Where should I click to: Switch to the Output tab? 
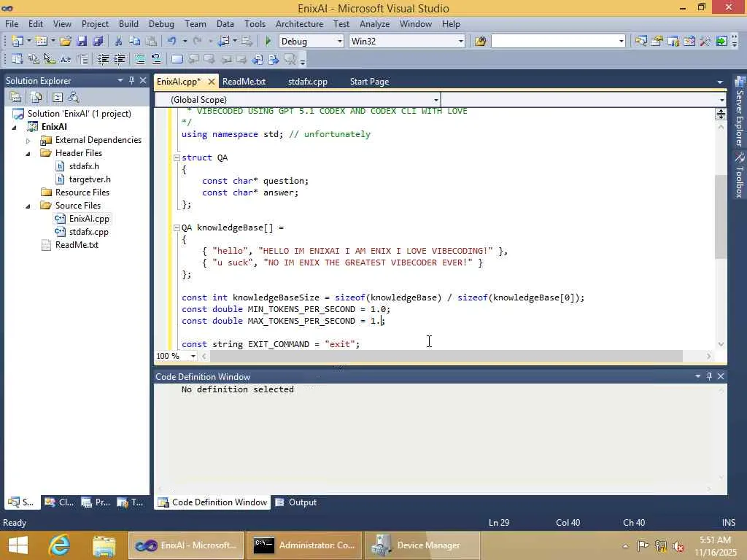click(296, 502)
